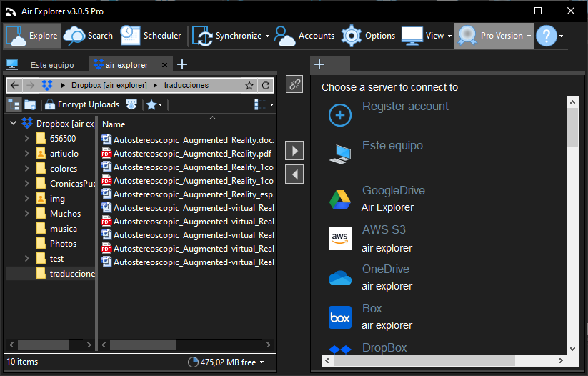This screenshot has width=588, height=376.
Task: Select OneDrive air explorer account
Action: pos(371,277)
